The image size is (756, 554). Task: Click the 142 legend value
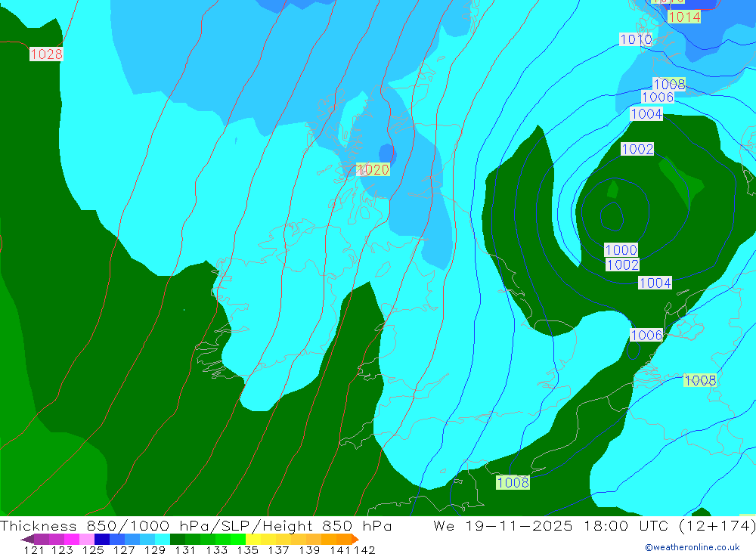[x=364, y=549]
